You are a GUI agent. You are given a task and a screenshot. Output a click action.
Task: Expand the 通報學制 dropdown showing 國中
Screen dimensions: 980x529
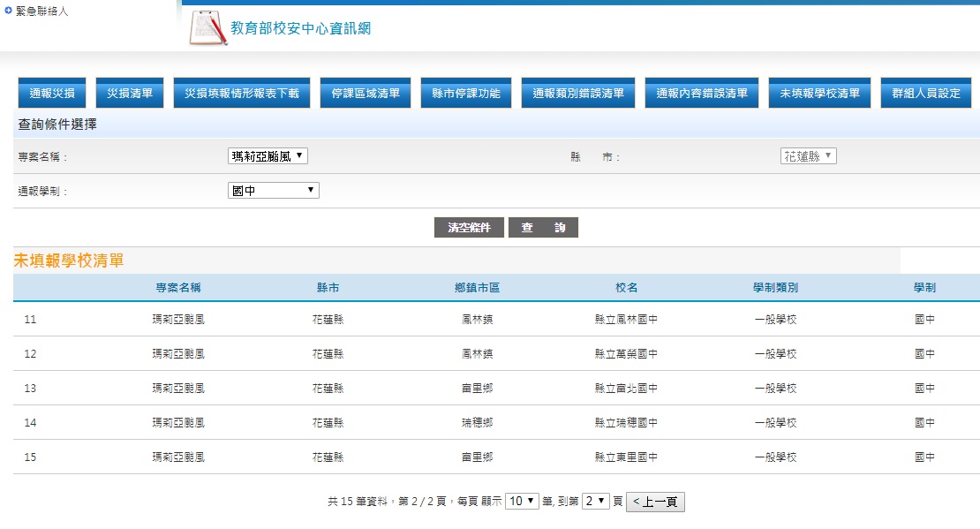(x=273, y=191)
